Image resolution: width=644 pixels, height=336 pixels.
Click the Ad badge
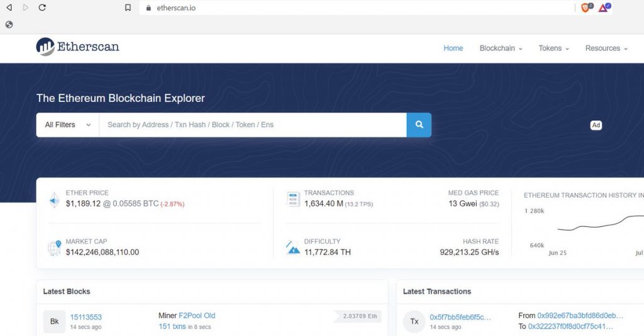pos(596,125)
